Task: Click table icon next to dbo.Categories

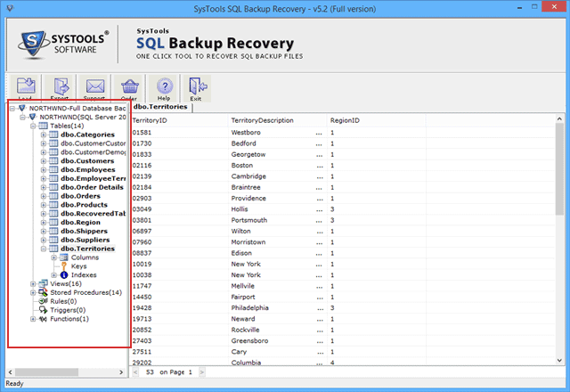Action: [53, 135]
